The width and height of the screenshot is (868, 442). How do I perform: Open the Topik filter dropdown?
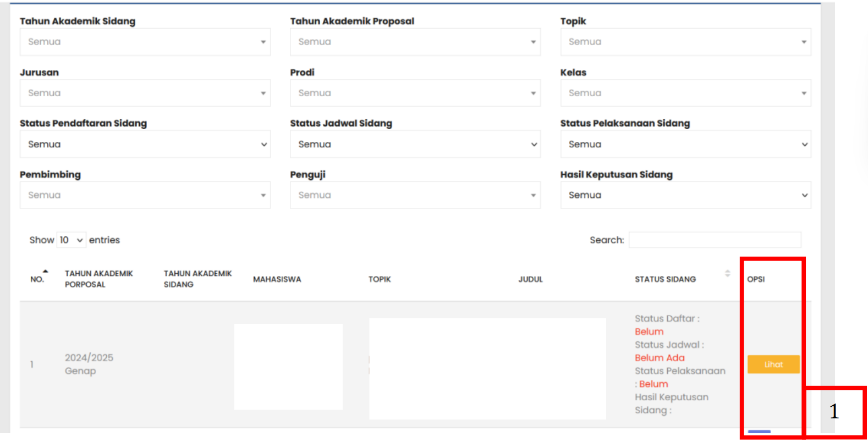click(685, 42)
